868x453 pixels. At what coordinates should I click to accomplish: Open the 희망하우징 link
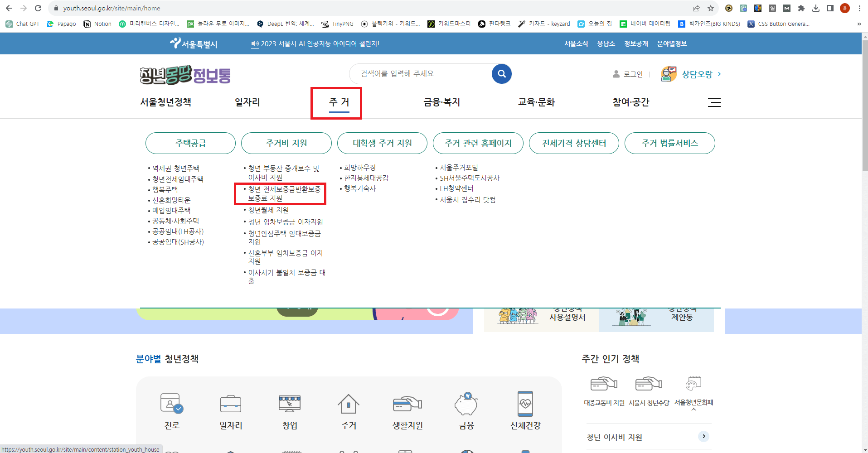pyautogui.click(x=360, y=167)
